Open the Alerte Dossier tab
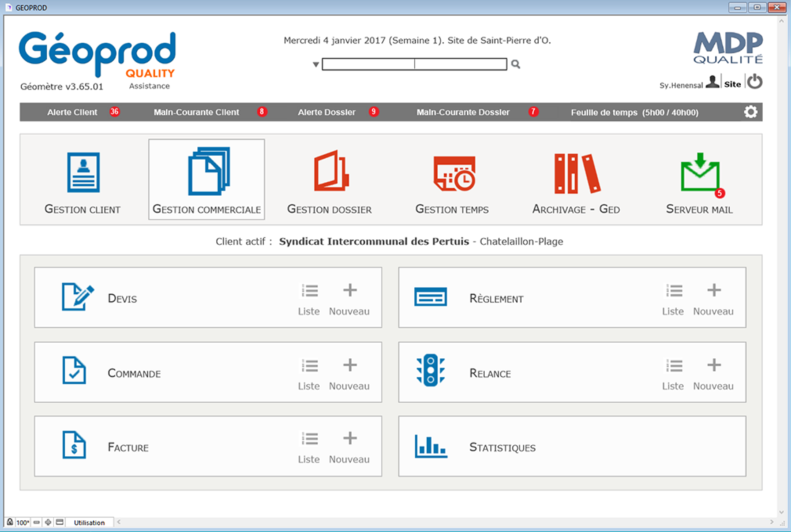791x532 pixels. pos(327,112)
